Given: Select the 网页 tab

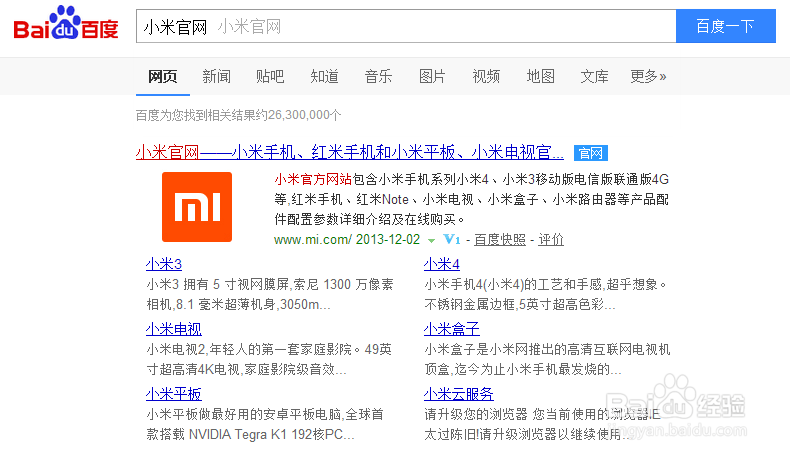Looking at the screenshot, I should click(x=163, y=77).
